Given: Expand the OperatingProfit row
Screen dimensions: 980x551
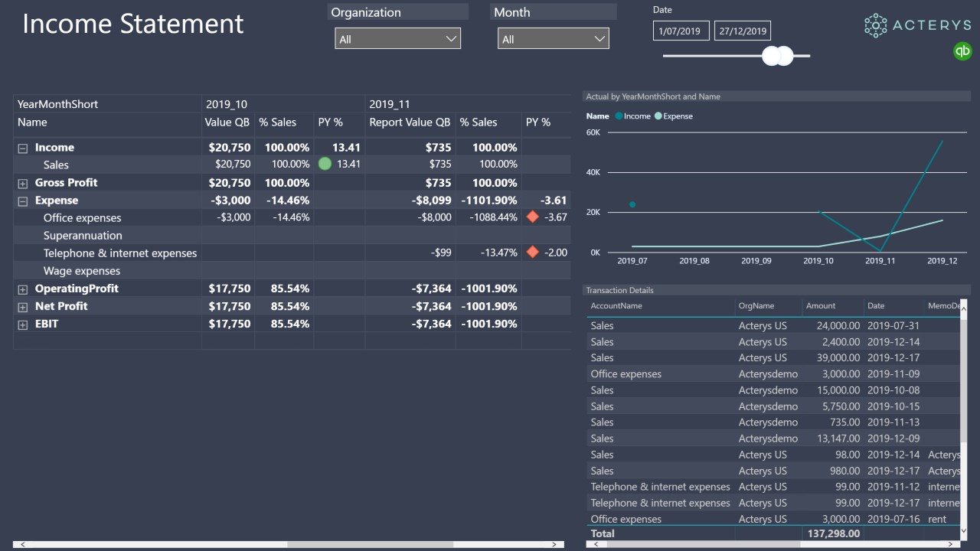Looking at the screenshot, I should point(23,289).
